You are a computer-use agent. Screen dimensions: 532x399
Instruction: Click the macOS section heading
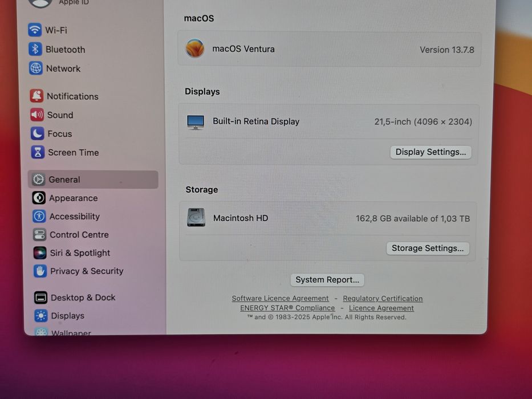pyautogui.click(x=199, y=18)
